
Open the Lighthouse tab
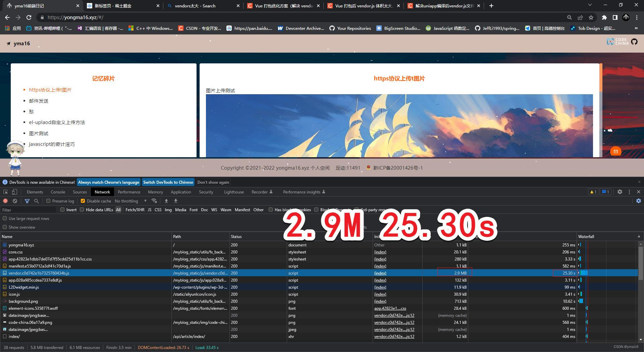(x=234, y=192)
